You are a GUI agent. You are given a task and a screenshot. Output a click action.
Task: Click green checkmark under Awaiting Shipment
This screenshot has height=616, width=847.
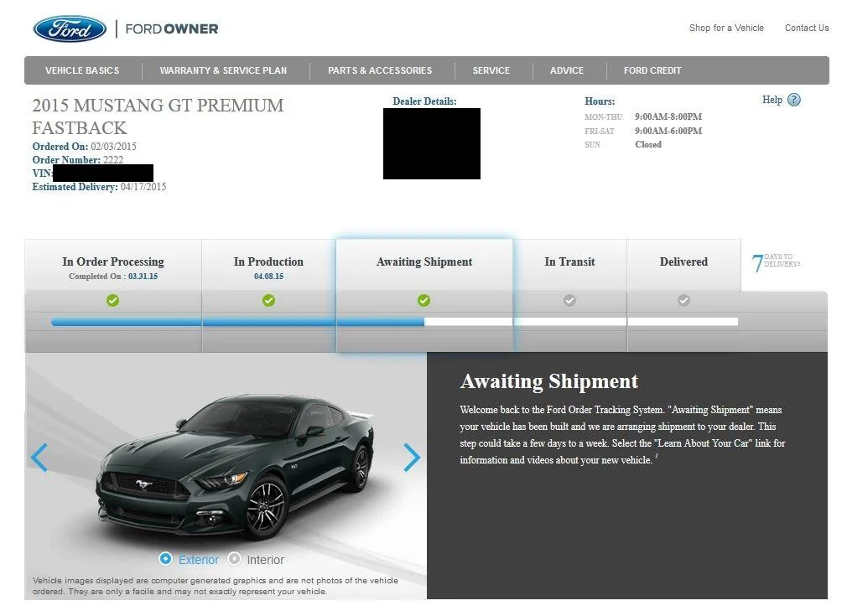tap(424, 300)
